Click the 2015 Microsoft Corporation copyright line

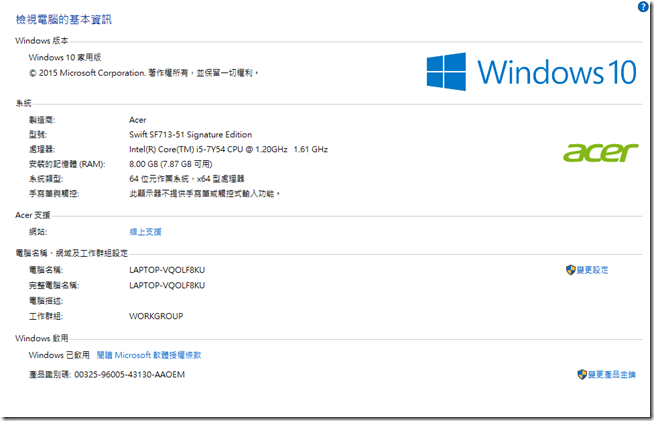pos(144,73)
